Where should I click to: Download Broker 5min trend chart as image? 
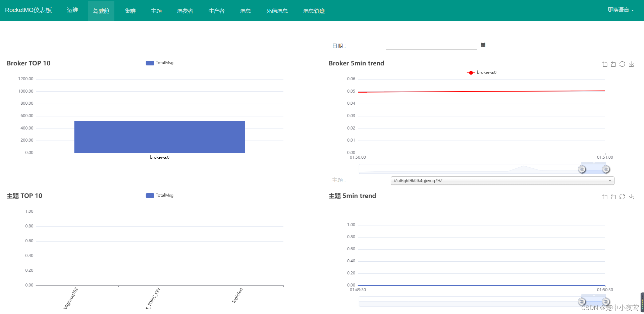click(631, 64)
